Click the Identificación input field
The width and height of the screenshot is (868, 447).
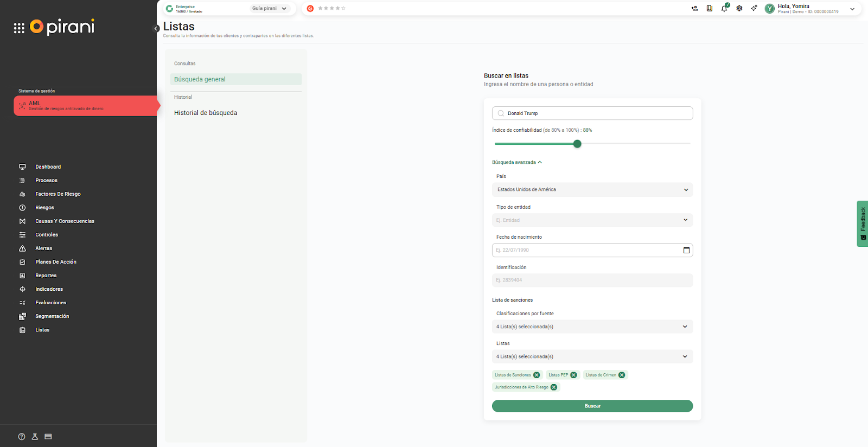click(x=592, y=280)
